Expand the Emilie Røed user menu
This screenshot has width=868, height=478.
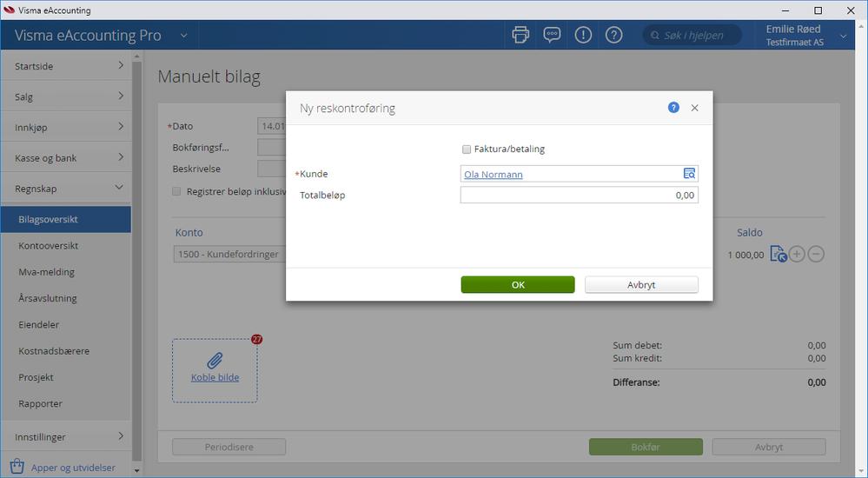(843, 36)
